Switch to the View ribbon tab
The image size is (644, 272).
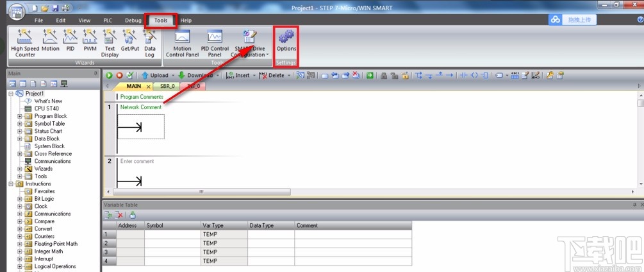point(84,20)
